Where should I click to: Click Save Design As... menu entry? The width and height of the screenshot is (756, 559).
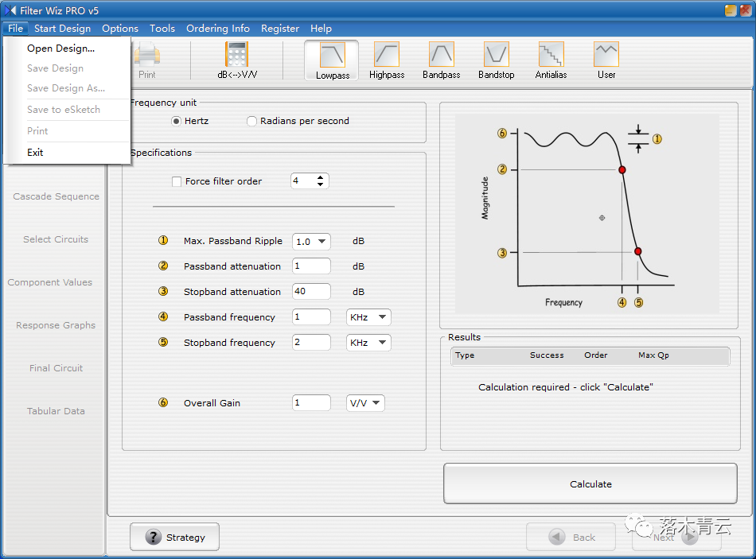66,88
